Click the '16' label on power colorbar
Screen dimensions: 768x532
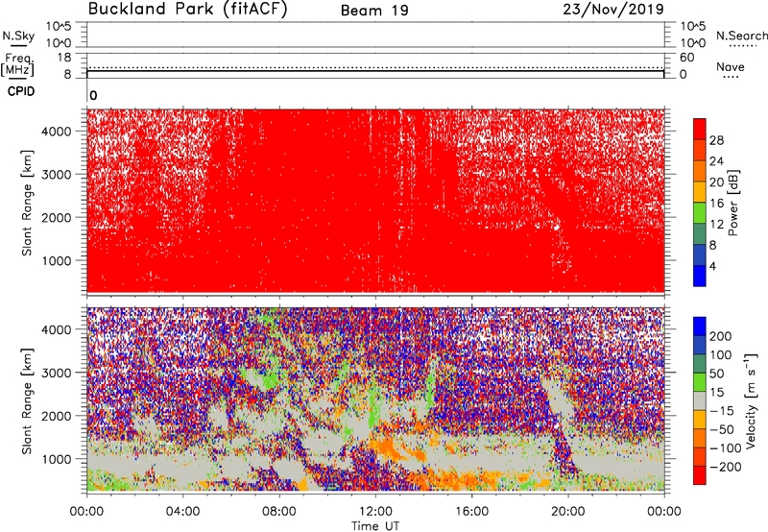pos(716,204)
